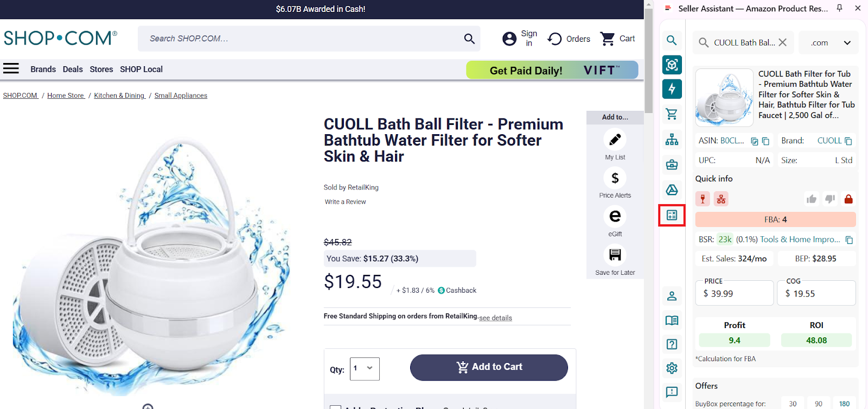This screenshot has width=868, height=409.
Task: Click the Write a Review link
Action: tap(344, 202)
